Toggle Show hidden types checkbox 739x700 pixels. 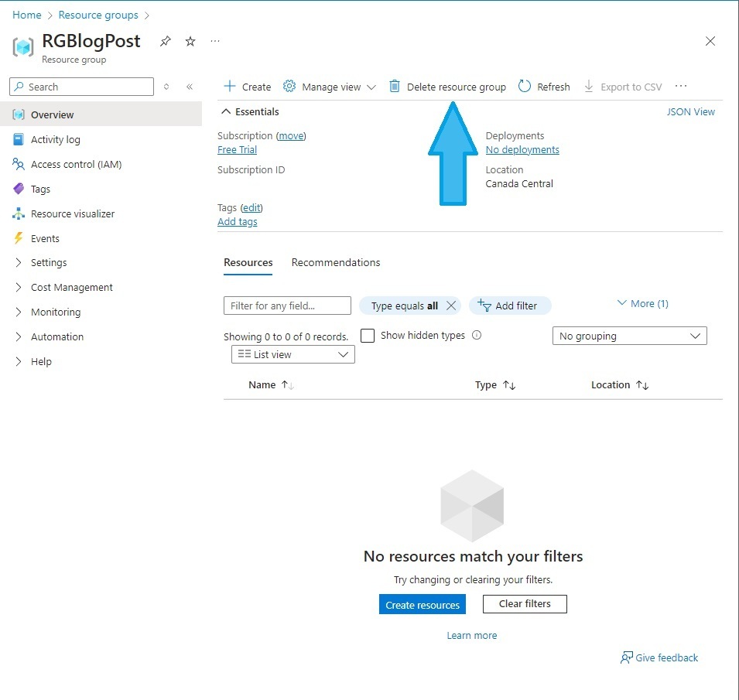point(367,336)
